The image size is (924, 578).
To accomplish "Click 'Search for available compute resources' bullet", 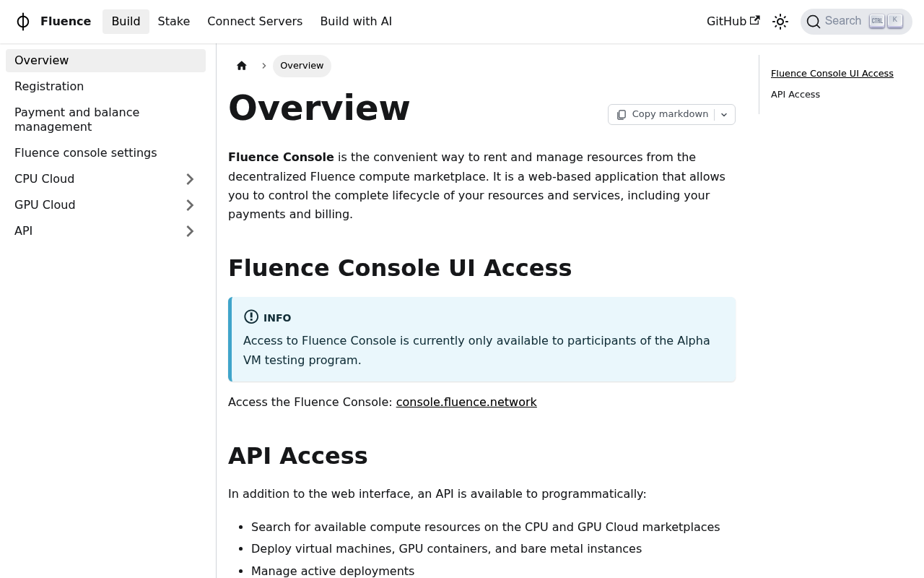I will (485, 527).
